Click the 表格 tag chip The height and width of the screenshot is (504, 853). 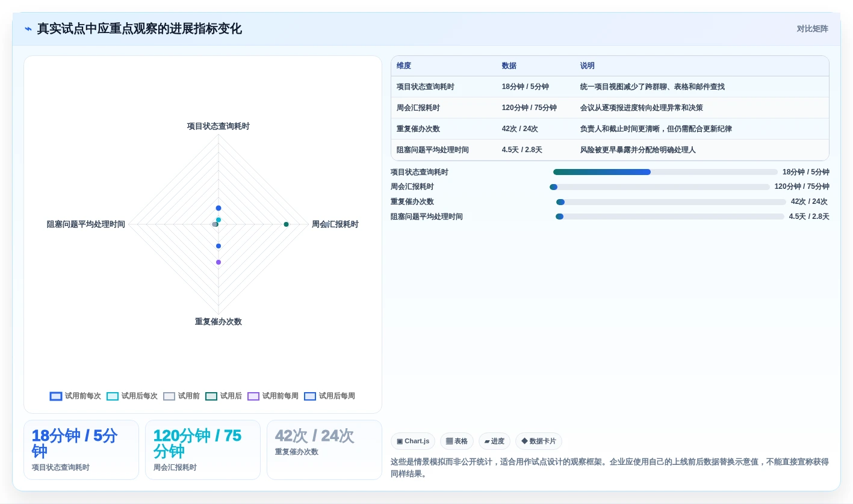point(457,441)
